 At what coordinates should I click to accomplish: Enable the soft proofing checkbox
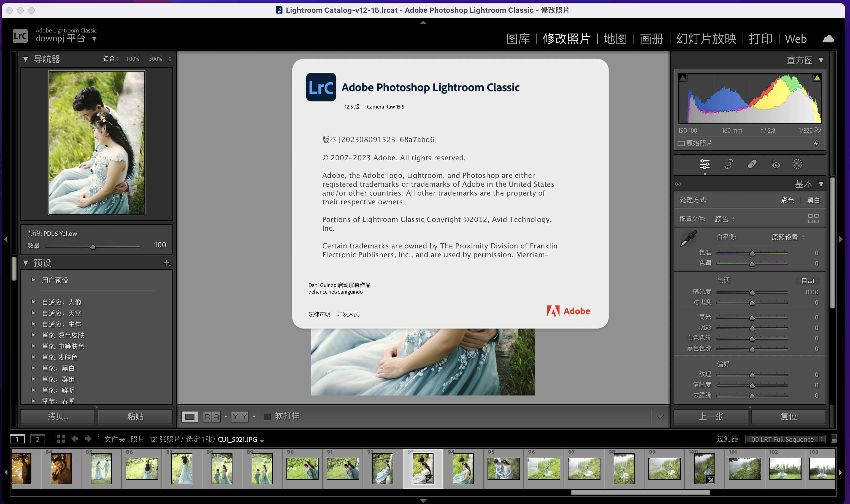point(268,416)
